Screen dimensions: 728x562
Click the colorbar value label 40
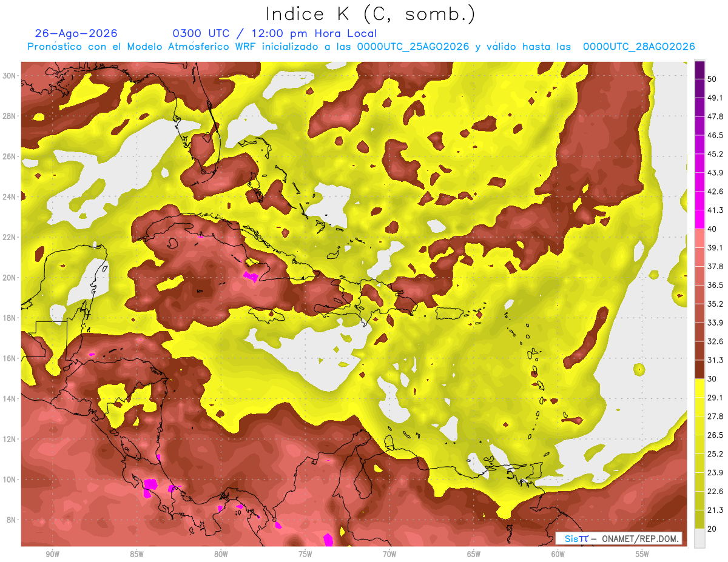click(x=712, y=229)
